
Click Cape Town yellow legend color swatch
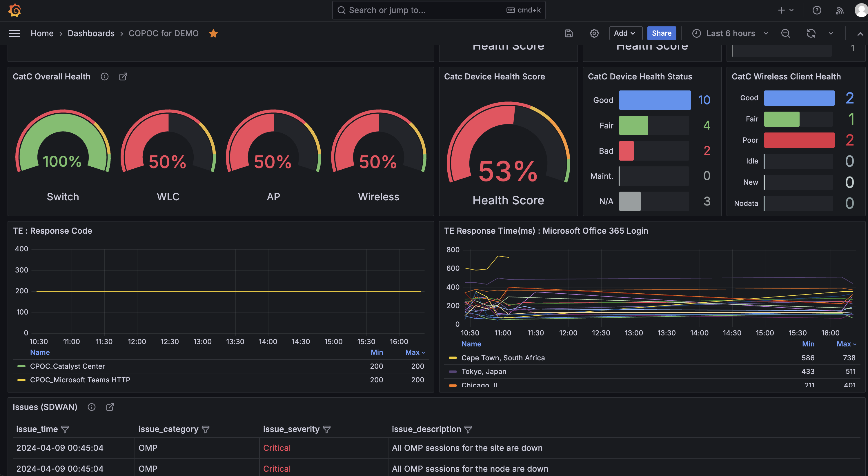453,358
